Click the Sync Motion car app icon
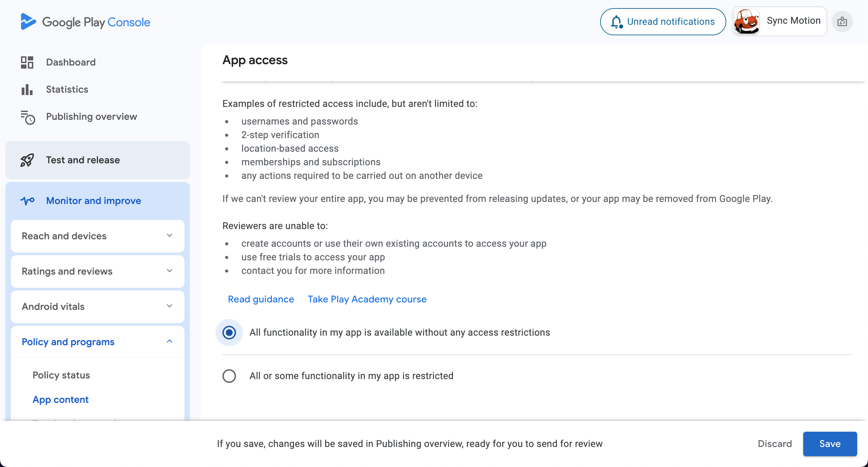The height and width of the screenshot is (467, 868). [746, 21]
